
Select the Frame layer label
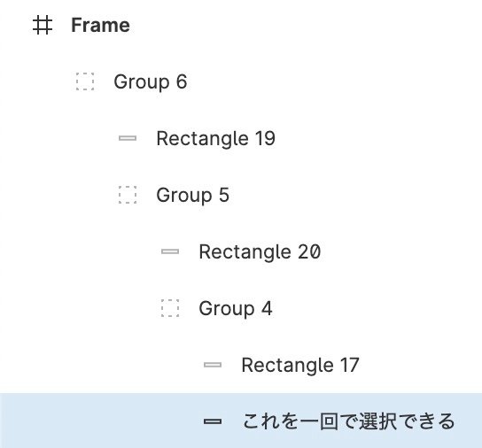(x=100, y=25)
